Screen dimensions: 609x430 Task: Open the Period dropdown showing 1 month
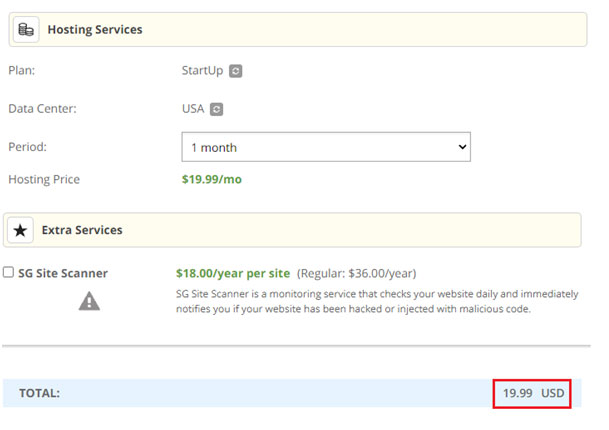[x=326, y=147]
